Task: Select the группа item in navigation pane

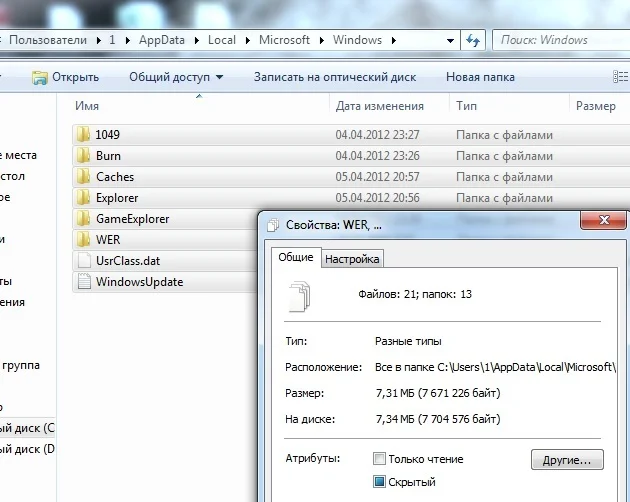Action: (x=20, y=365)
